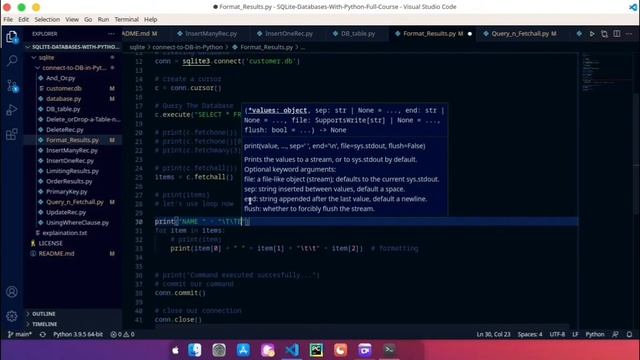
Task: Open the Explorer view in activity bar
Action: tap(12, 37)
